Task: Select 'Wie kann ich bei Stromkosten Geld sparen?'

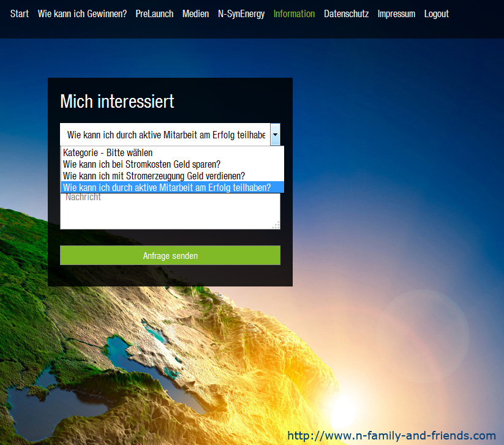Action: tap(141, 164)
